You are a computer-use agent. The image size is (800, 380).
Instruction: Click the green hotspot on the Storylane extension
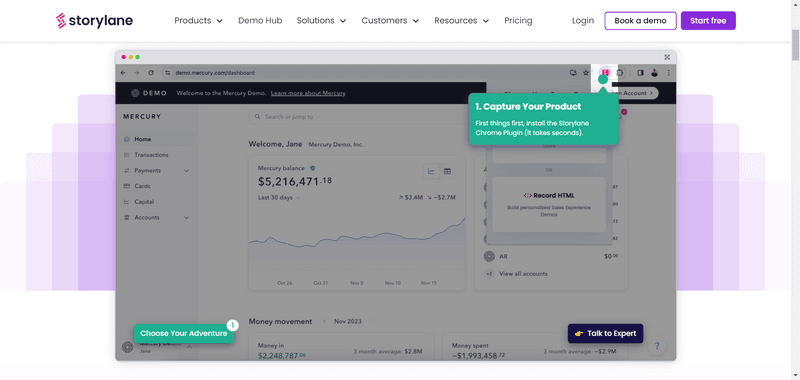click(x=603, y=79)
